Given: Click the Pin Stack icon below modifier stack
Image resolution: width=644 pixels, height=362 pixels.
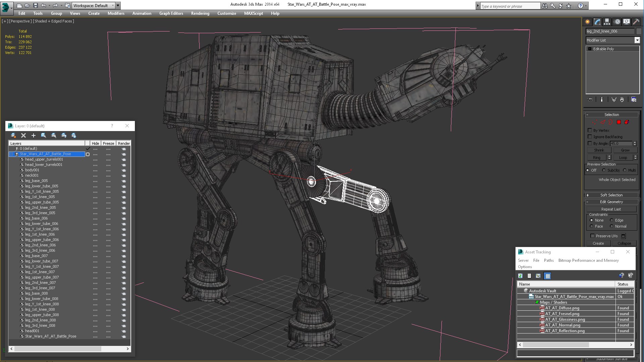Looking at the screenshot, I should tap(590, 100).
